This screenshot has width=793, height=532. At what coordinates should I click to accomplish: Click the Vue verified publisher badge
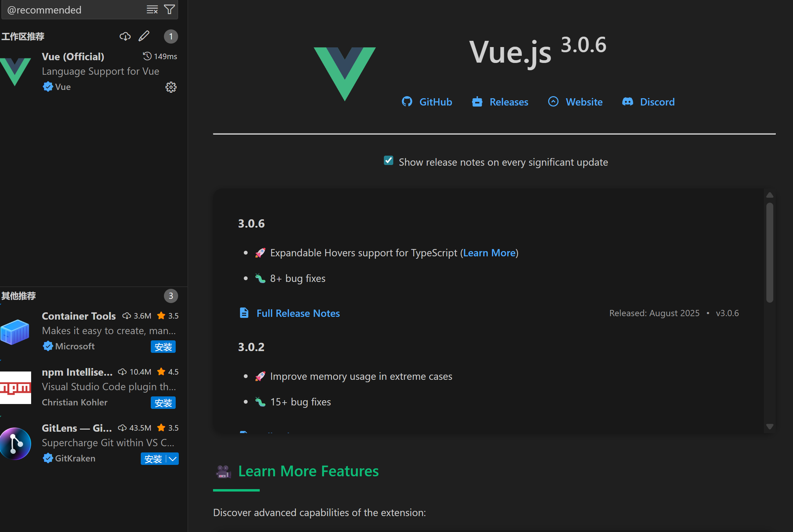point(48,86)
